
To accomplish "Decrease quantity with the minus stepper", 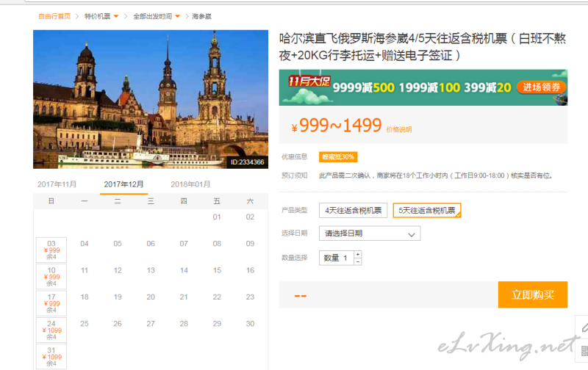I will pos(358,262).
